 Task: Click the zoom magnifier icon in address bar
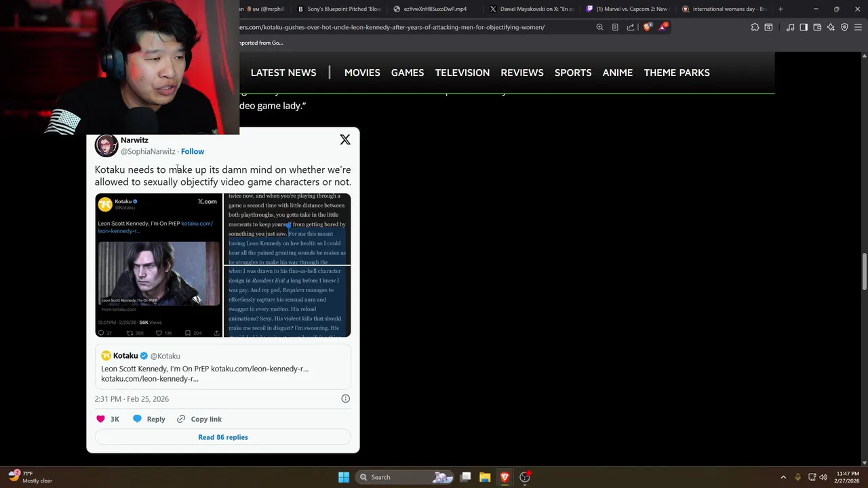(599, 27)
